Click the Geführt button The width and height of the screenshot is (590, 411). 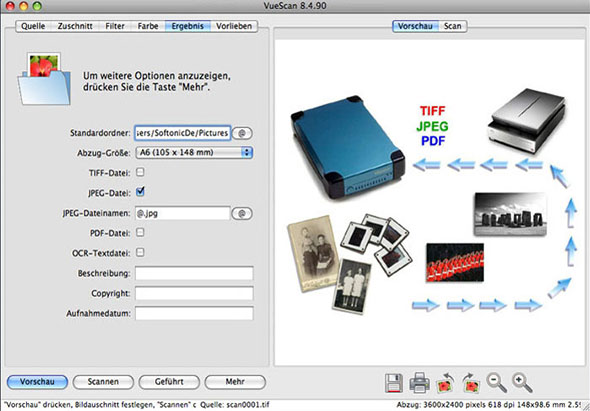[169, 382]
